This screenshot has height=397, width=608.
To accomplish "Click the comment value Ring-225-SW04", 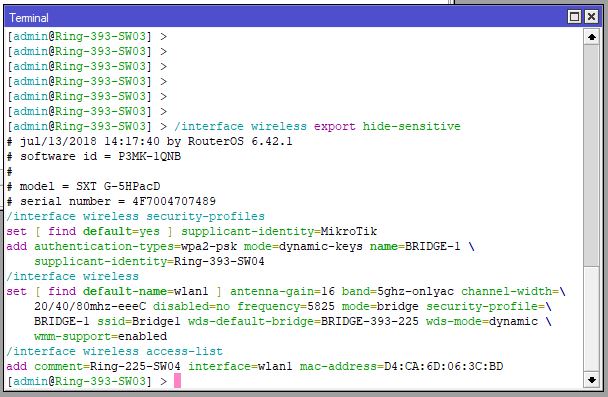I will pos(135,366).
